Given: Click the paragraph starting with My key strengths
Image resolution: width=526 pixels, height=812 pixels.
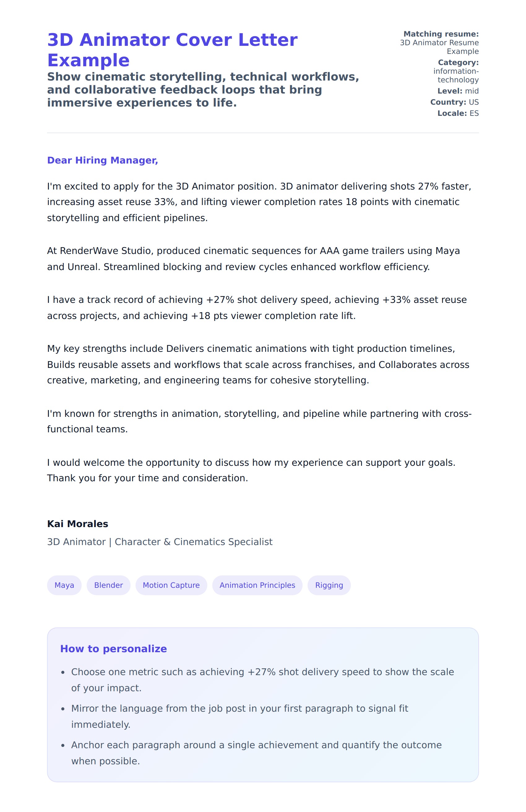Looking at the screenshot, I should point(258,365).
